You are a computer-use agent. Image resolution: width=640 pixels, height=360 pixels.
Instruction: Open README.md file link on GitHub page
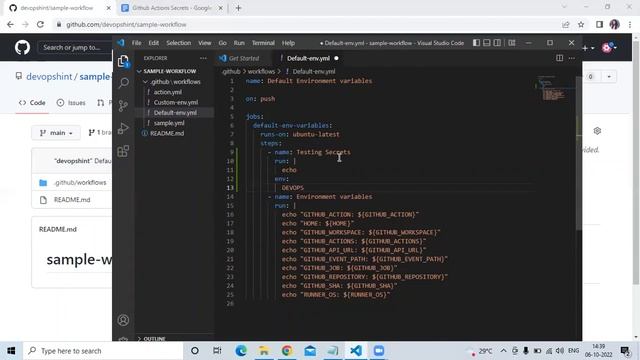pos(72,200)
